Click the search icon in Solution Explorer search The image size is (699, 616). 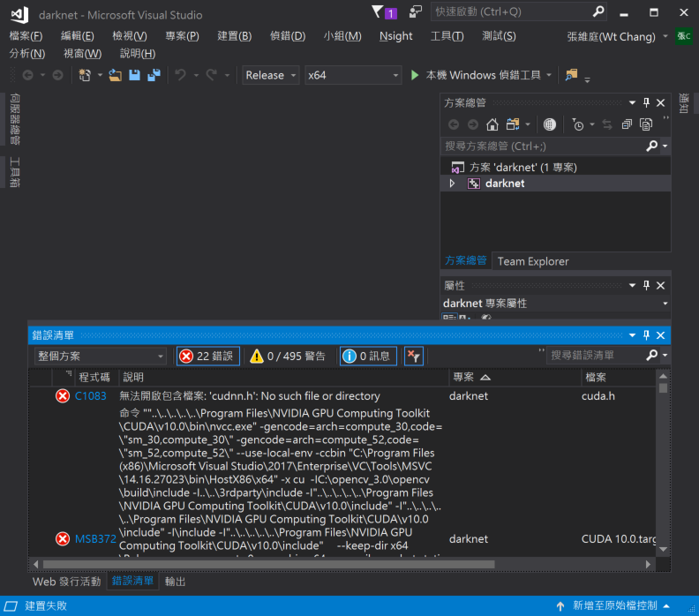(651, 146)
